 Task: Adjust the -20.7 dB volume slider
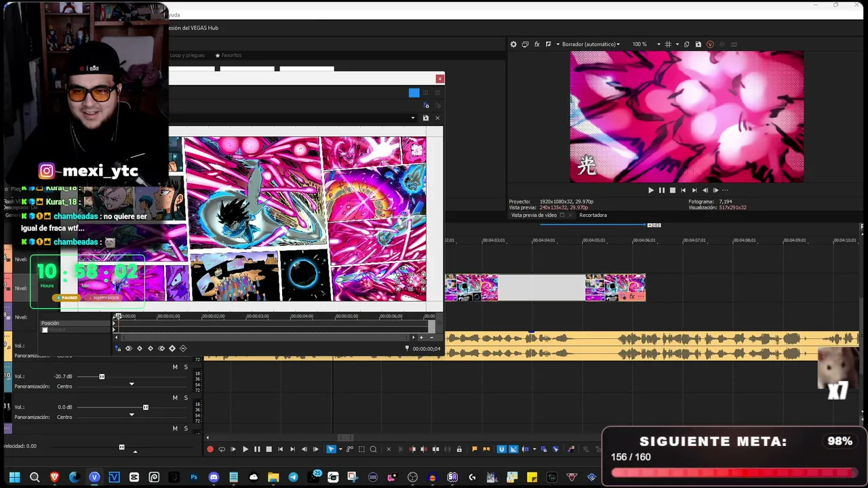102,377
